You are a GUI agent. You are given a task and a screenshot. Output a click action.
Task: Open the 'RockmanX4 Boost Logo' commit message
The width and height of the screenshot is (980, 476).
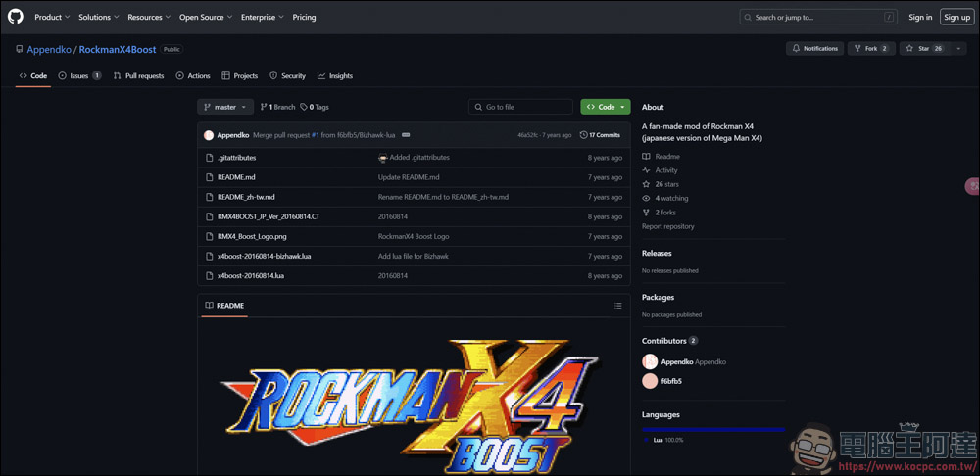pos(414,237)
